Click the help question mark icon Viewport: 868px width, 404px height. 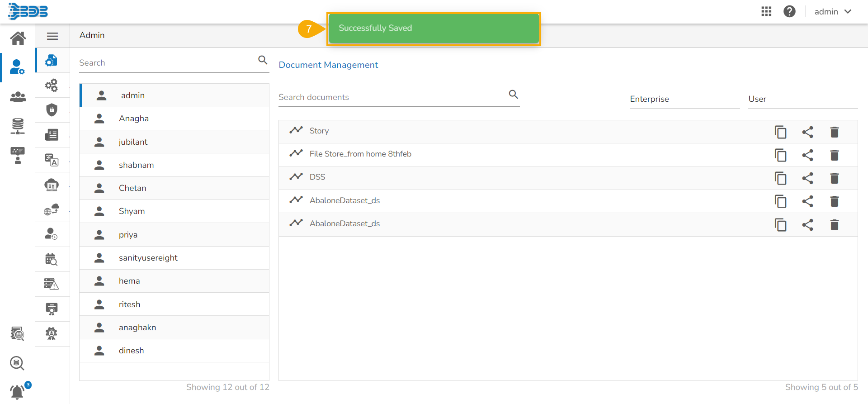coord(789,12)
